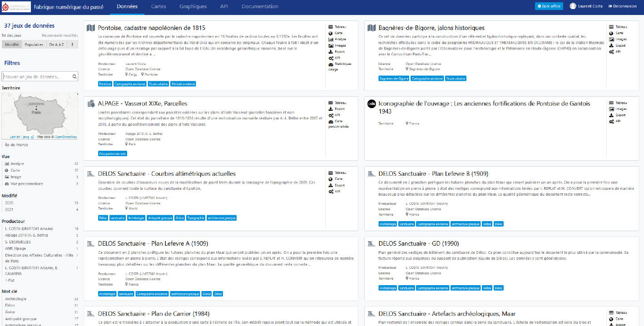Image resolution: width=644 pixels, height=326 pixels.
Task: Open Tableau view for Pontoise cadastre dataset
Action: 337,27
